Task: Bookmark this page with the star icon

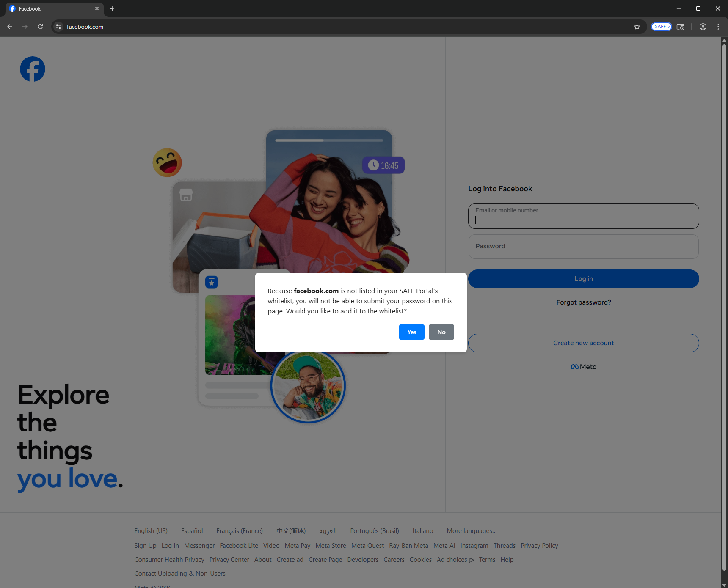Action: [637, 27]
